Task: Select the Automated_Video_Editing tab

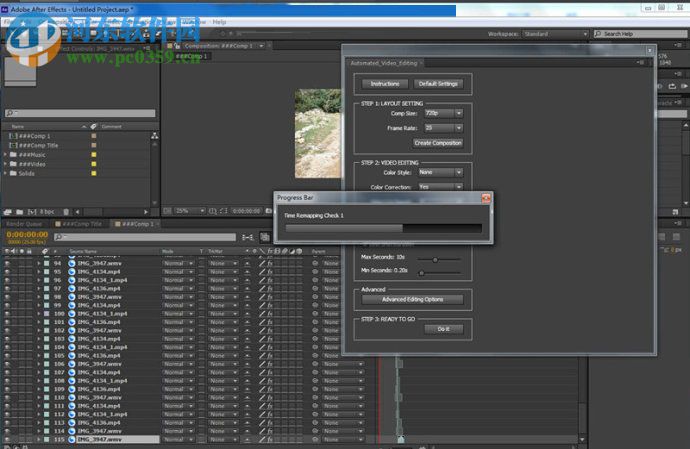Action: pyautogui.click(x=383, y=63)
